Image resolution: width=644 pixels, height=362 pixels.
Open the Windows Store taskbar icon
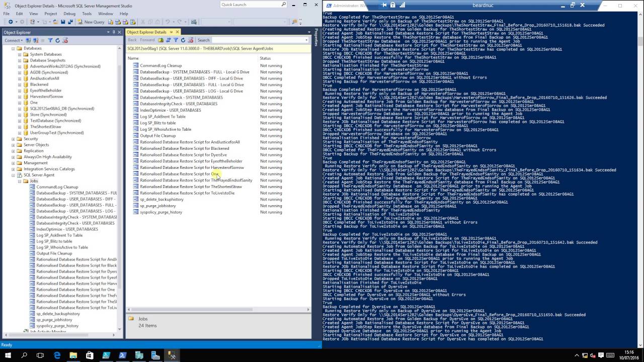90,355
